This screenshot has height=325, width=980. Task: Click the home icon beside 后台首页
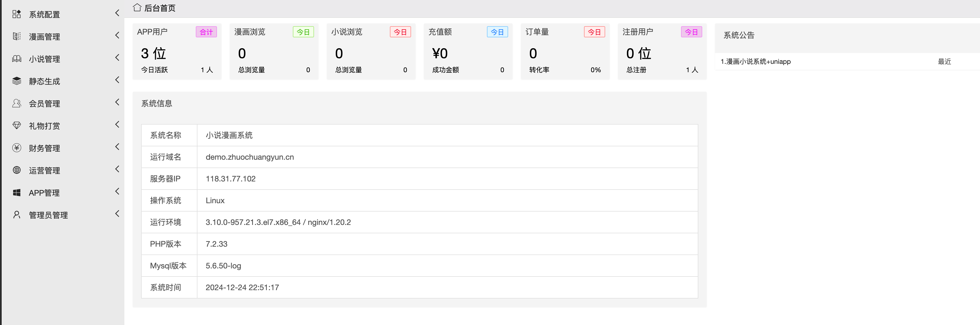point(137,8)
